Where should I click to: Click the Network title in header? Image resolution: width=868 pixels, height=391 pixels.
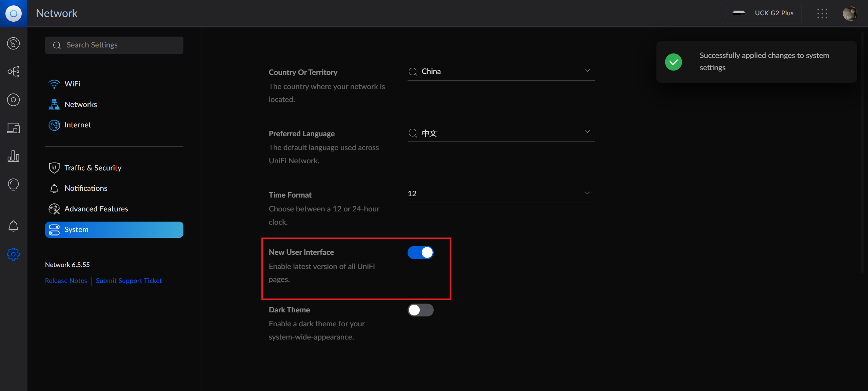57,13
